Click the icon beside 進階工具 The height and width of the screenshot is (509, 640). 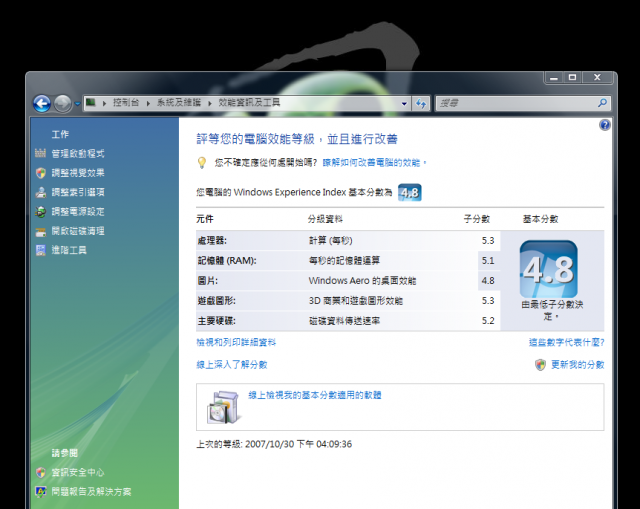point(40,250)
